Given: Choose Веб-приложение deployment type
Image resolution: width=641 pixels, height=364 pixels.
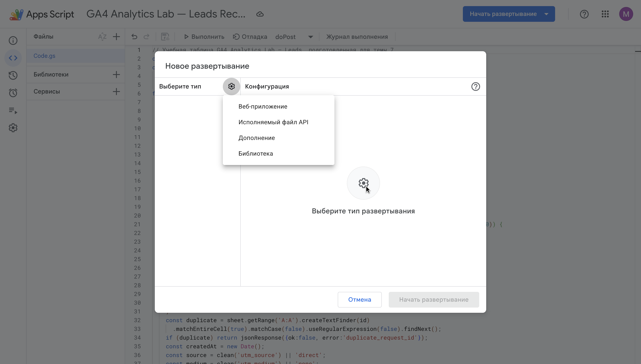Looking at the screenshot, I should (x=278, y=107).
